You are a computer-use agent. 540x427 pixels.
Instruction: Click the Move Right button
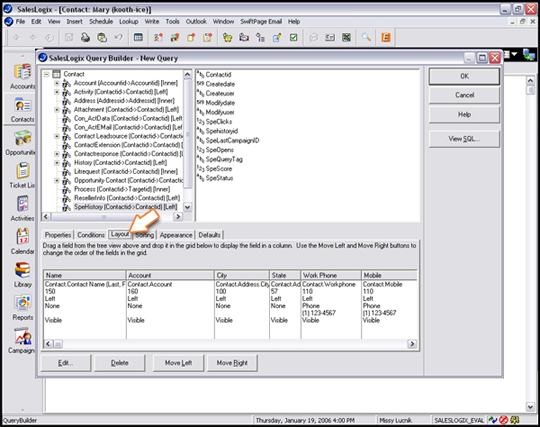pos(232,363)
